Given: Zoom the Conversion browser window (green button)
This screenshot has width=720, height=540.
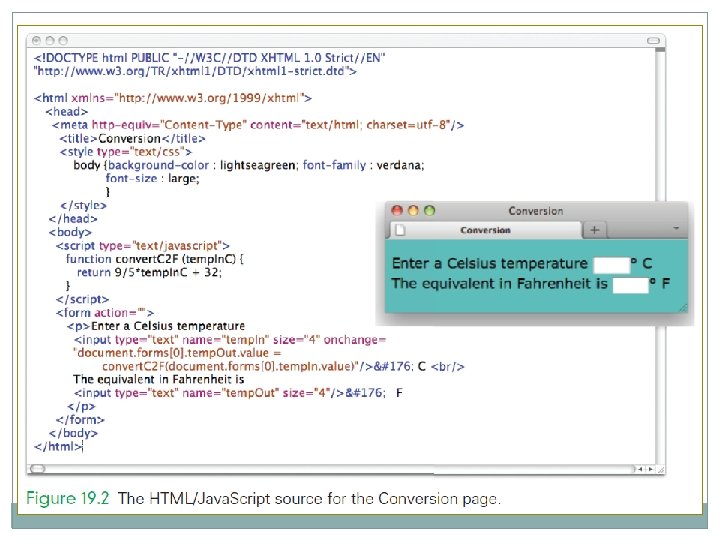Looking at the screenshot, I should [429, 210].
